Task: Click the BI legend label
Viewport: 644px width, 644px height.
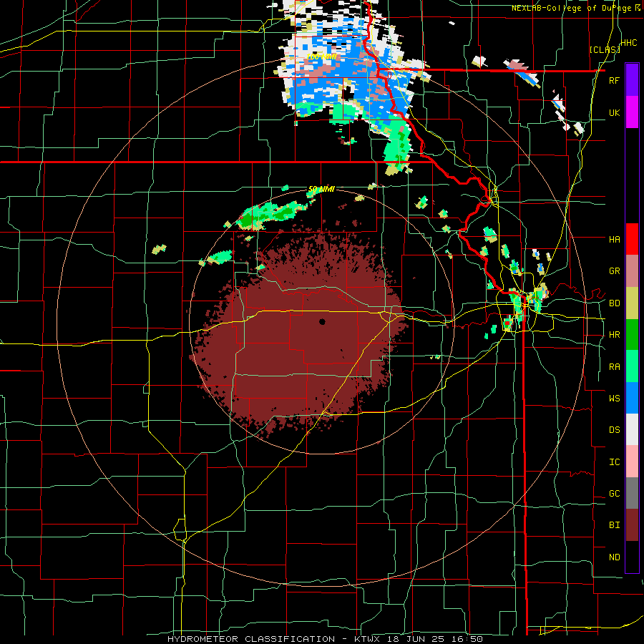Action: tap(614, 525)
